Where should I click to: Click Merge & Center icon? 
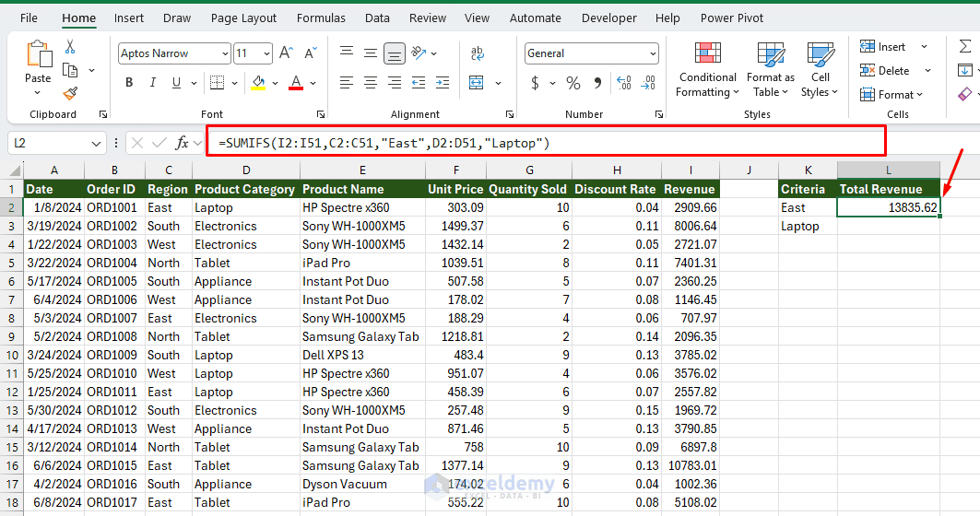pyautogui.click(x=477, y=82)
